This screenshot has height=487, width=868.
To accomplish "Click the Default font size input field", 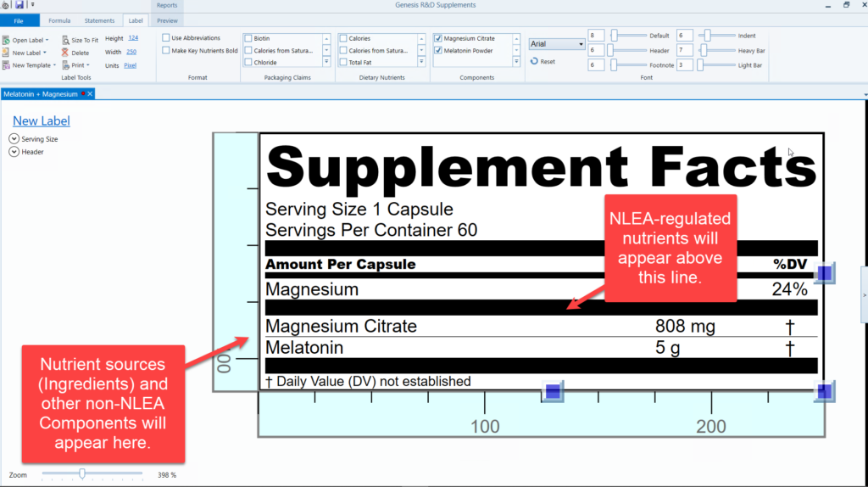I will tap(596, 36).
